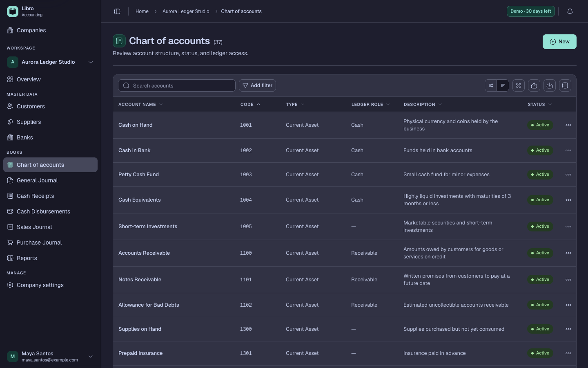The image size is (588, 368).
Task: Open row actions for Notes Receivable
Action: click(568, 280)
